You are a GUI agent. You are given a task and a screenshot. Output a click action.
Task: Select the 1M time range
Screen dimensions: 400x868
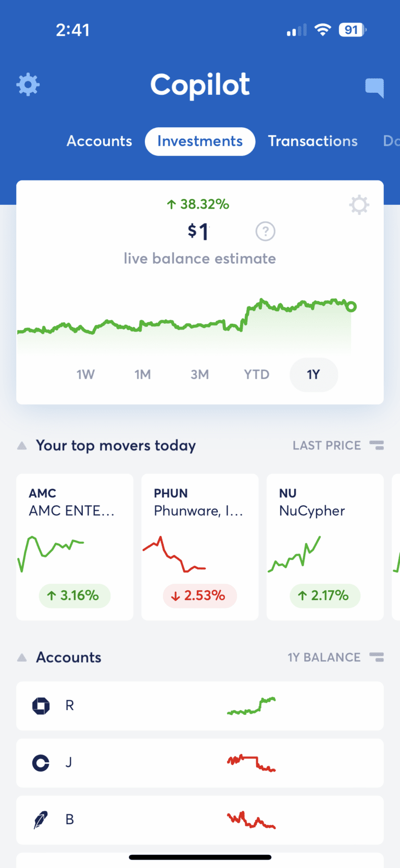[142, 374]
